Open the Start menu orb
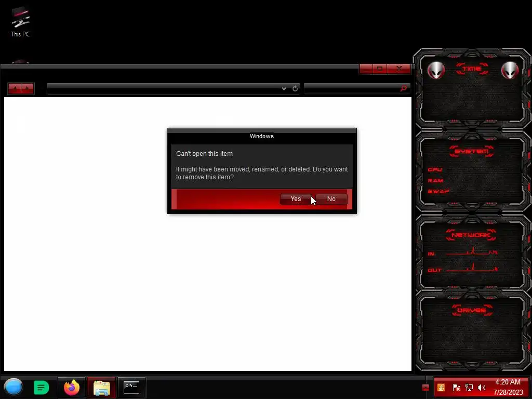The image size is (532, 399). click(x=14, y=387)
